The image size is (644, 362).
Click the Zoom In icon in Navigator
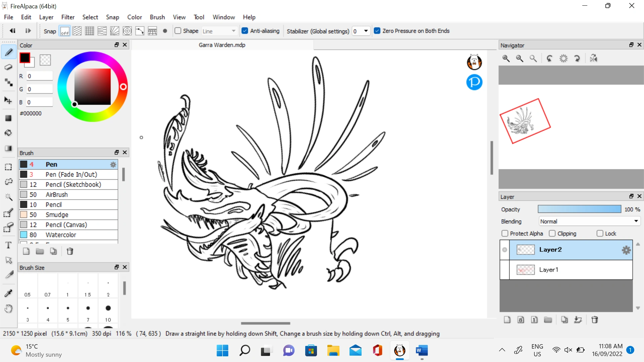click(506, 58)
